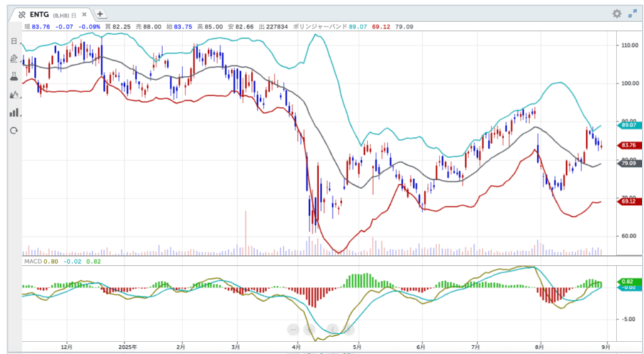Screen dimensions: 644x354
Task: Click the teal 89.07 upper band price tag
Action: [x=628, y=125]
